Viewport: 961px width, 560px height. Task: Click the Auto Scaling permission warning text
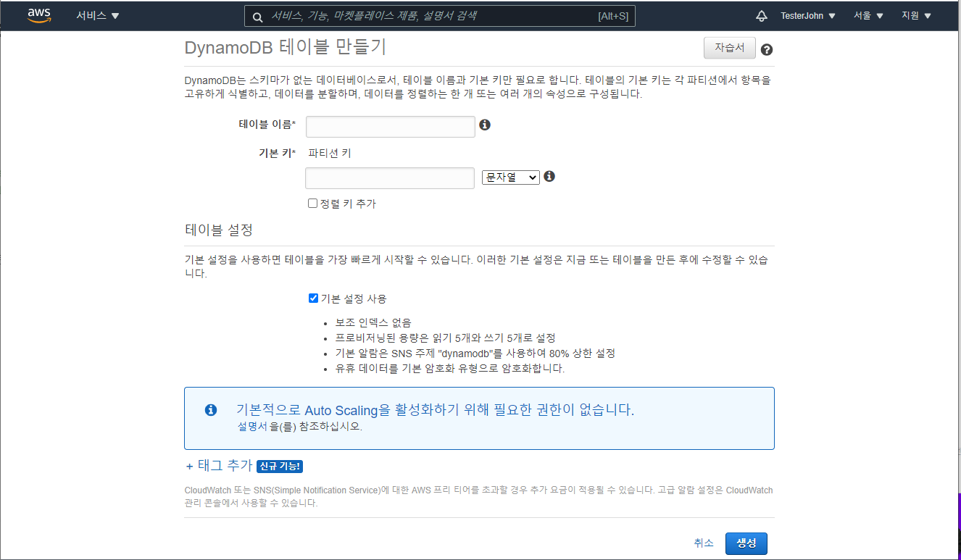(435, 410)
